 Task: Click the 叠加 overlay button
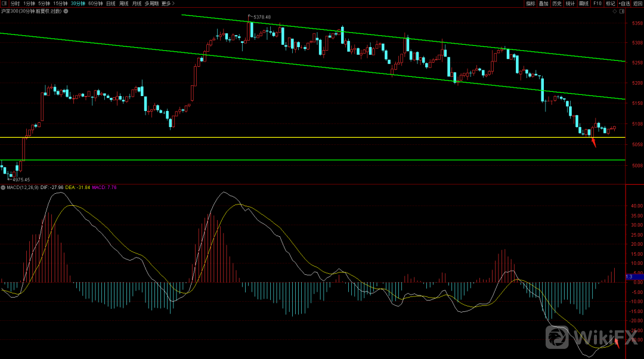click(x=543, y=4)
